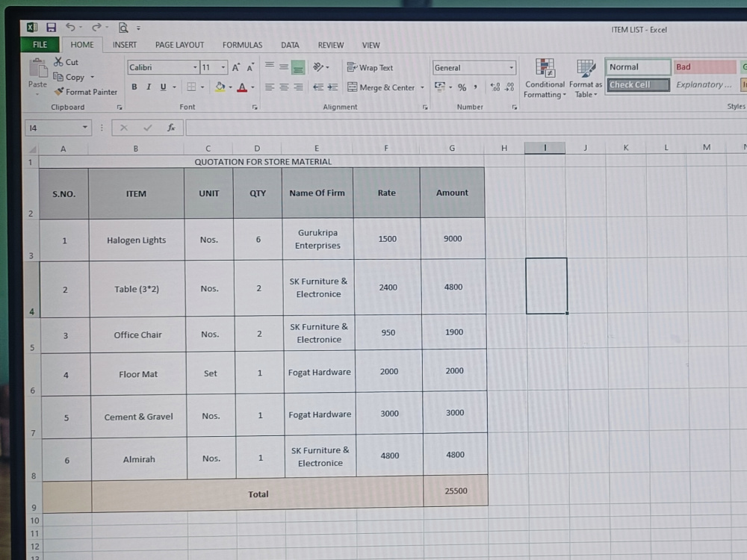Switch to the PAGE LAYOUT tab

(x=179, y=45)
